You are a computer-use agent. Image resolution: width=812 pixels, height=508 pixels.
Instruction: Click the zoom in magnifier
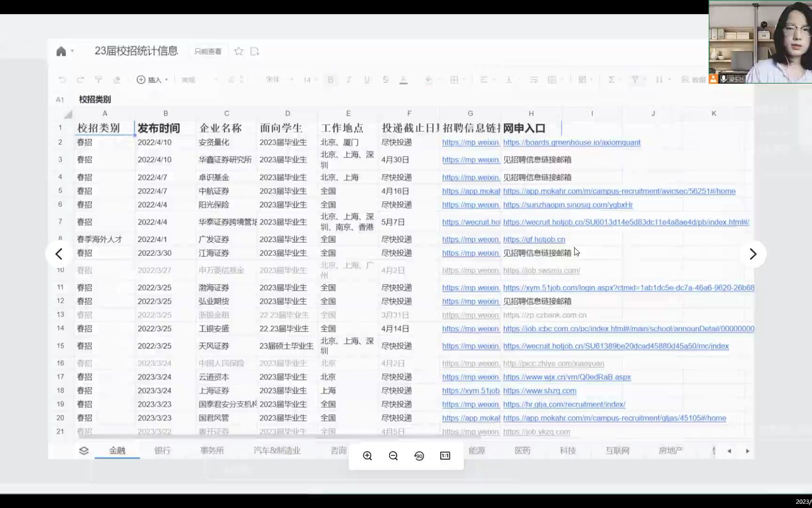(367, 456)
